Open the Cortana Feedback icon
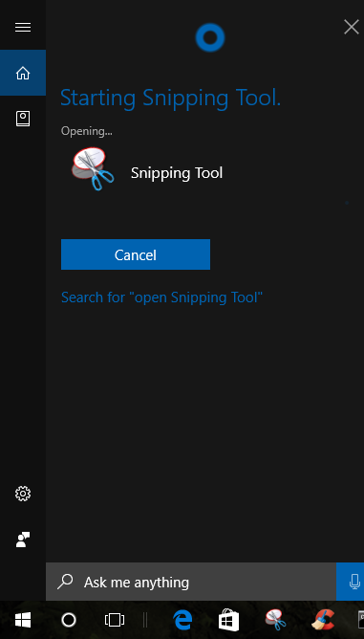Screen dimensions: 364x639 tap(23, 540)
